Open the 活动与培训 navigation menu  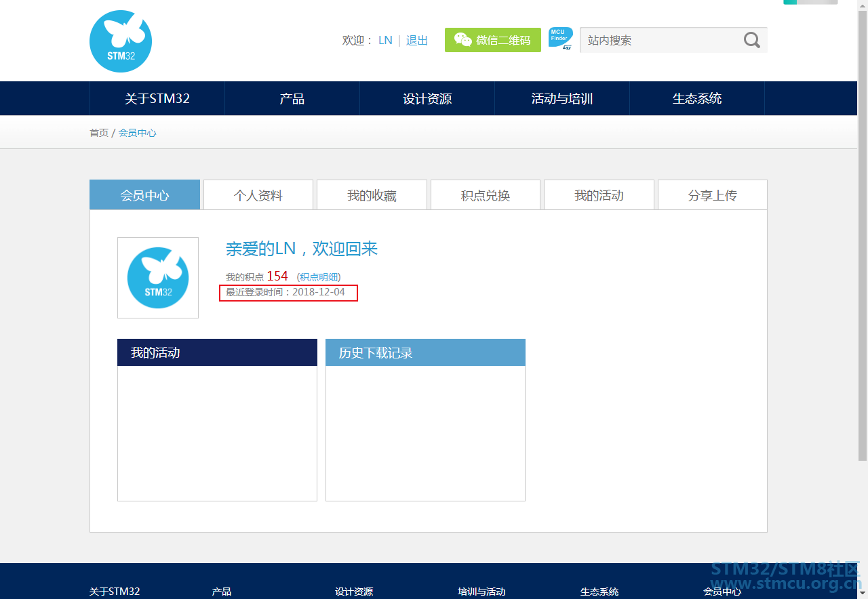(x=562, y=98)
